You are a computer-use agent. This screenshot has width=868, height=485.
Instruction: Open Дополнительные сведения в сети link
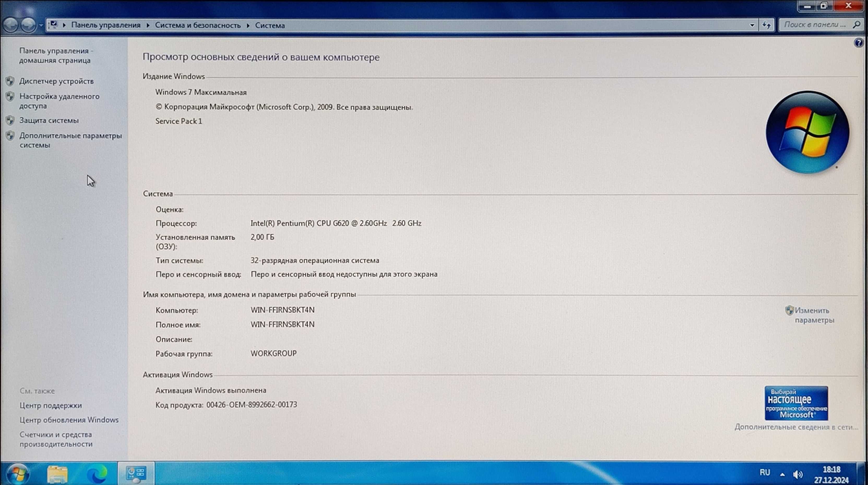(x=796, y=427)
